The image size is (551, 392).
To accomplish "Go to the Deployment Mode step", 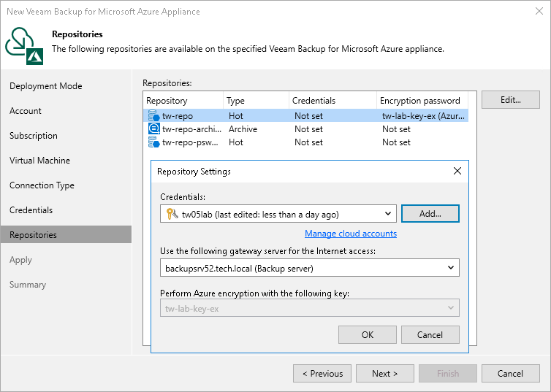I will (45, 86).
